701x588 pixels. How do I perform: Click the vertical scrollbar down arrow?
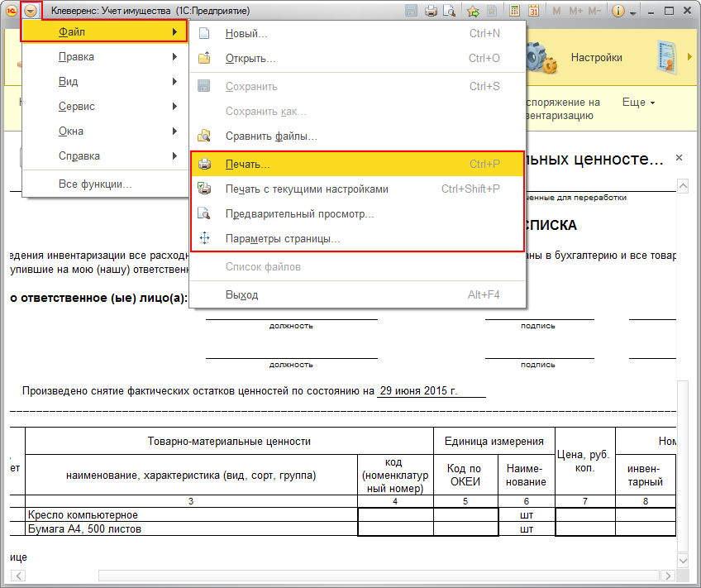coord(683,560)
